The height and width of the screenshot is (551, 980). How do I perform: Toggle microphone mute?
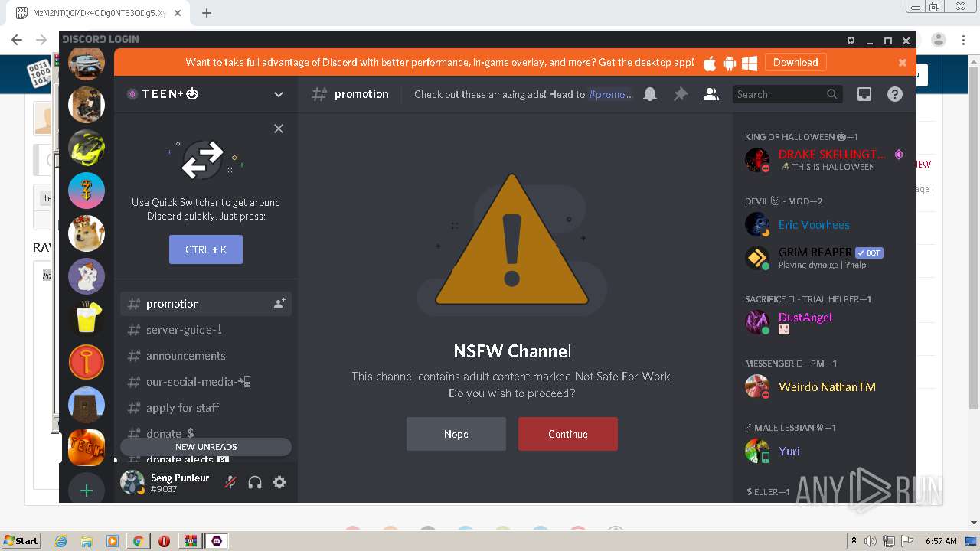(x=230, y=482)
